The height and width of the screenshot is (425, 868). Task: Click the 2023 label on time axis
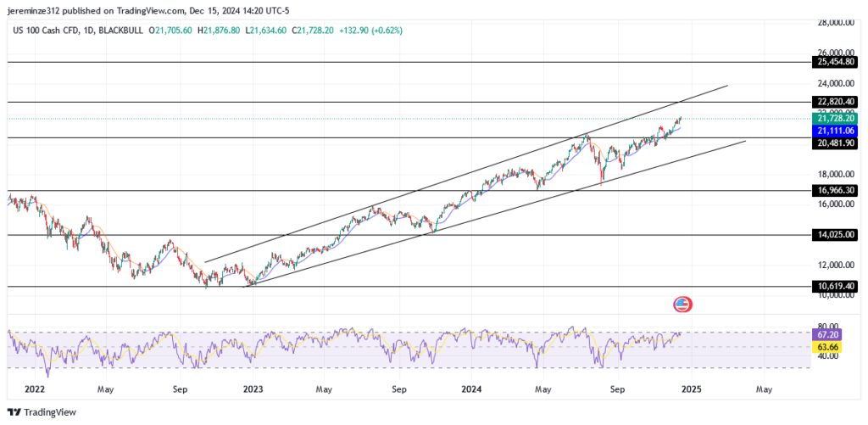(253, 389)
